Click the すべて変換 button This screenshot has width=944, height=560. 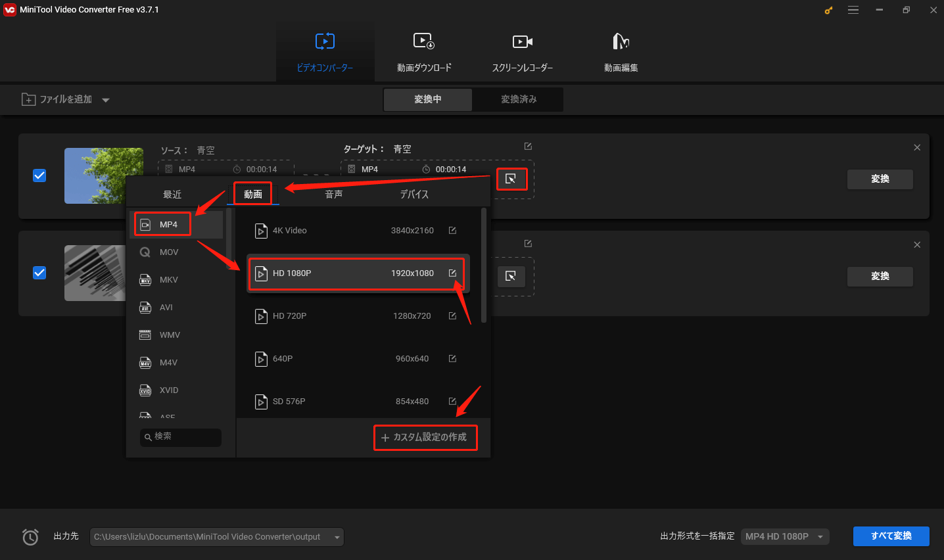[x=891, y=536]
